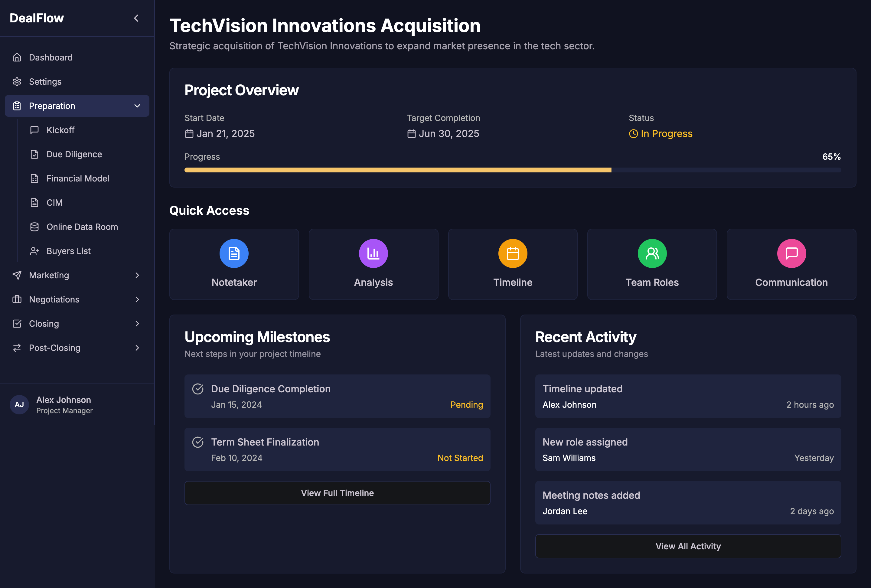Viewport: 871px width, 588px height.
Task: Open the Kickoff page under Preparation
Action: click(60, 130)
